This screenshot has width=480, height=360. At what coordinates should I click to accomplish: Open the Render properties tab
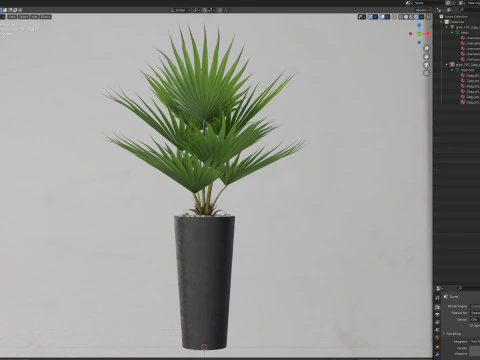[x=437, y=307]
